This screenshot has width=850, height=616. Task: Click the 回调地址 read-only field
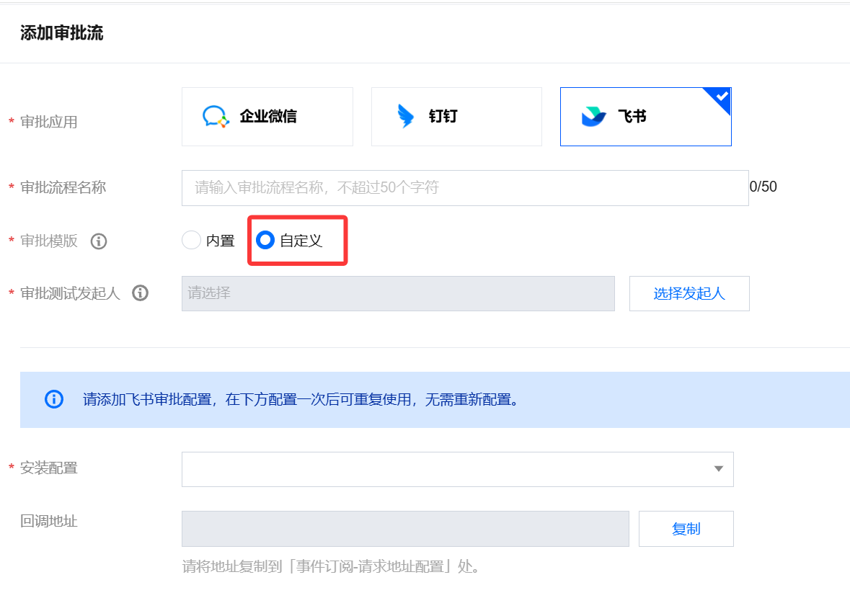(405, 529)
